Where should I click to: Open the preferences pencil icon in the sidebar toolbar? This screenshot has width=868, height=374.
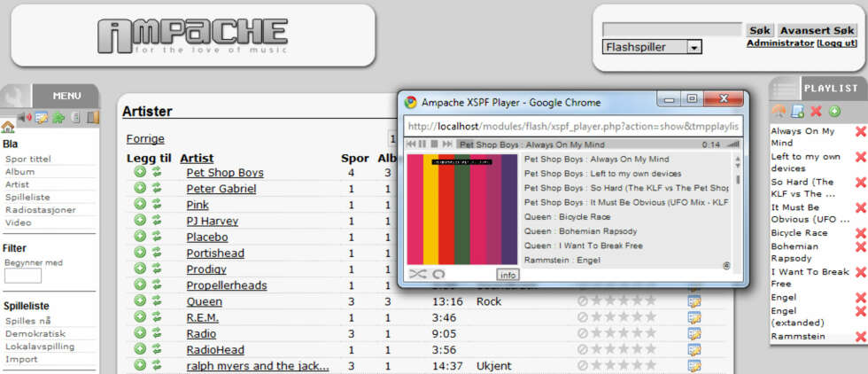click(42, 117)
